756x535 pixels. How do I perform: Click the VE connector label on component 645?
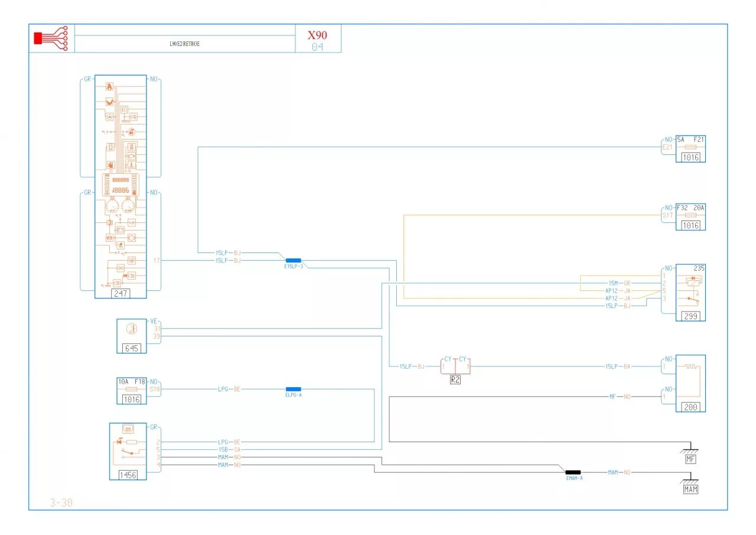pos(154,321)
